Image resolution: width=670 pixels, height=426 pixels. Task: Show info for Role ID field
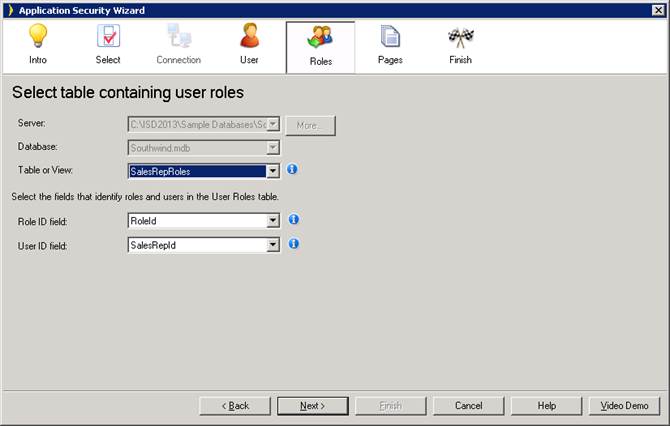tap(293, 219)
